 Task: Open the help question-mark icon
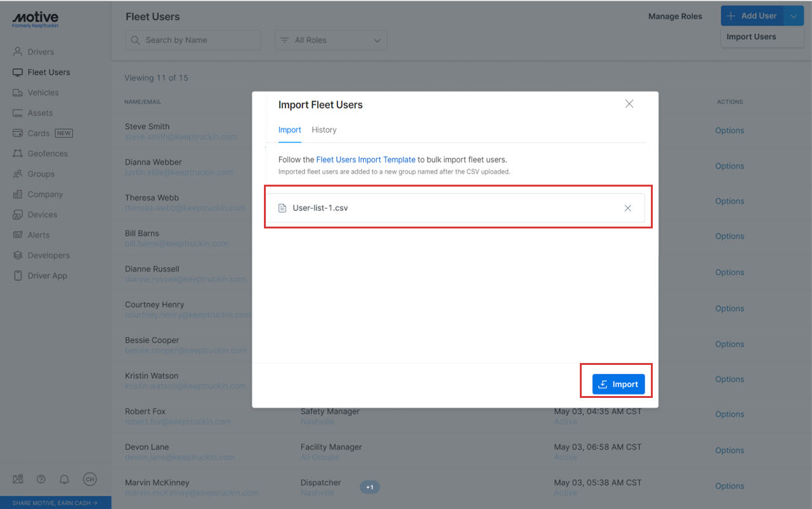[41, 479]
